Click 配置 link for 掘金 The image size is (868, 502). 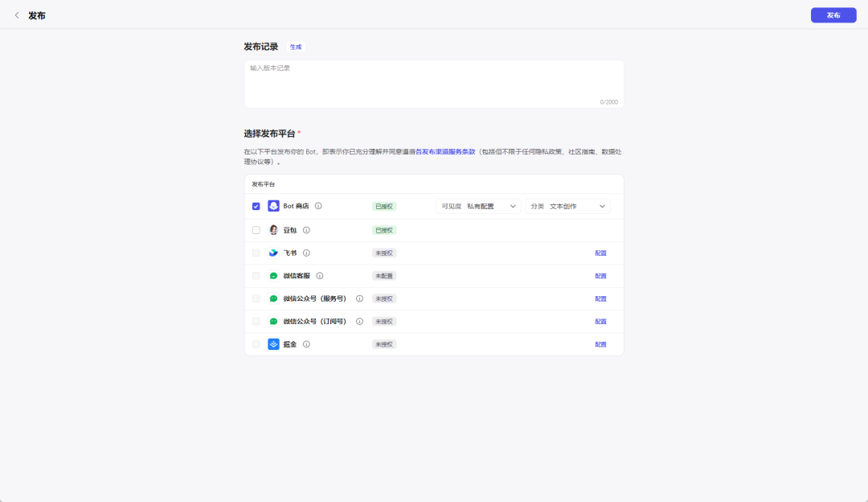pyautogui.click(x=600, y=344)
